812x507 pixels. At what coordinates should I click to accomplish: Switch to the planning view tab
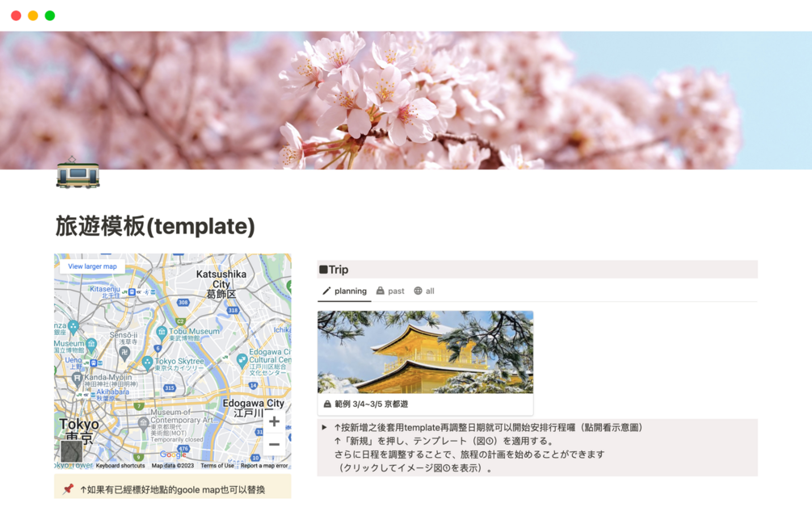pyautogui.click(x=344, y=291)
